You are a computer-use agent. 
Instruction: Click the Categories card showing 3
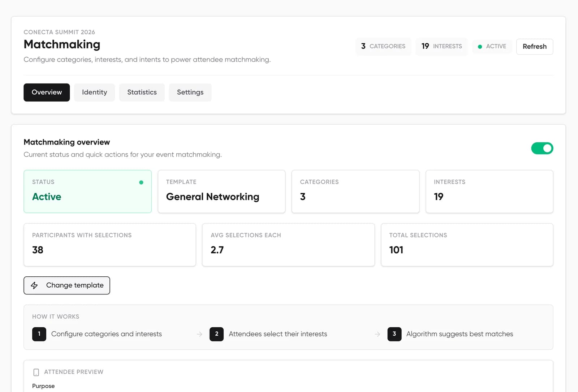point(355,191)
